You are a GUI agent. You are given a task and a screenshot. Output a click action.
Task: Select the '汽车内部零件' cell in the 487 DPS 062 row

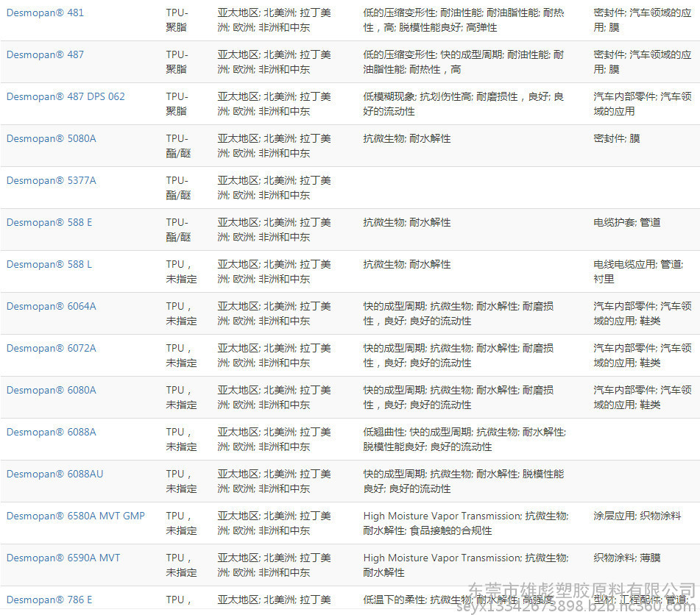(x=643, y=104)
